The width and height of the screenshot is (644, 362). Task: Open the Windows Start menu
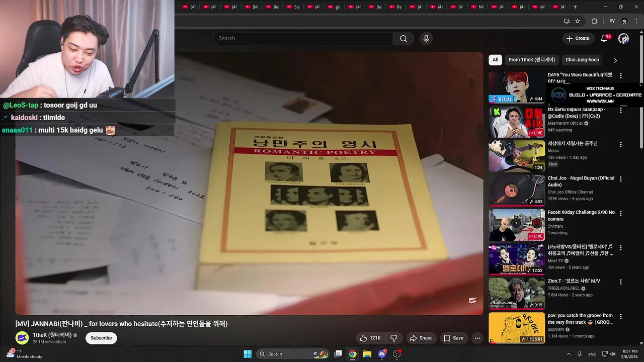(248, 354)
